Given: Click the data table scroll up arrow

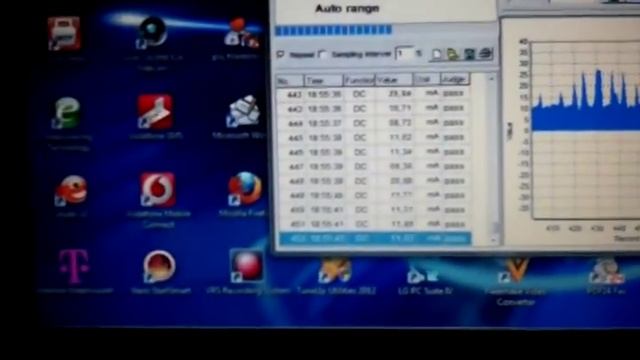Looking at the screenshot, I should [492, 78].
